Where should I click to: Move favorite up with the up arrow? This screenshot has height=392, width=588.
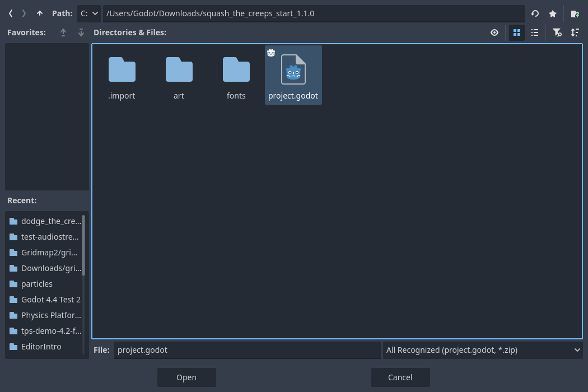click(63, 32)
